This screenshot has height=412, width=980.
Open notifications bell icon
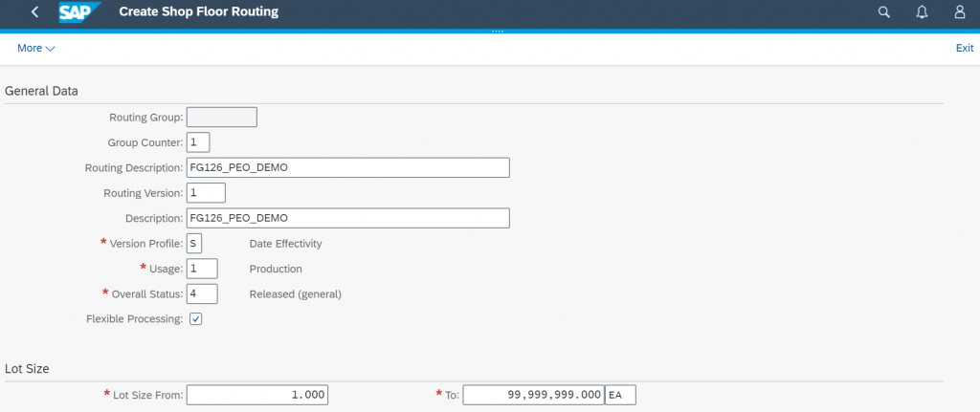pos(922,11)
